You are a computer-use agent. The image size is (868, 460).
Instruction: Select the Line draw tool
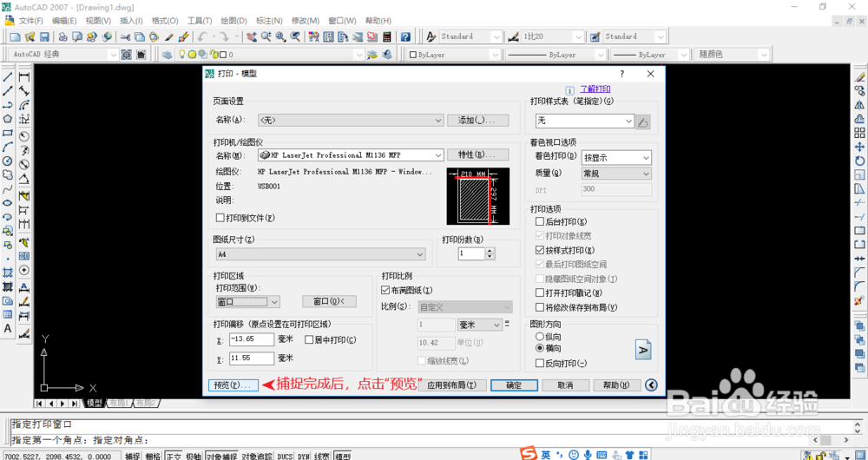tap(8, 76)
